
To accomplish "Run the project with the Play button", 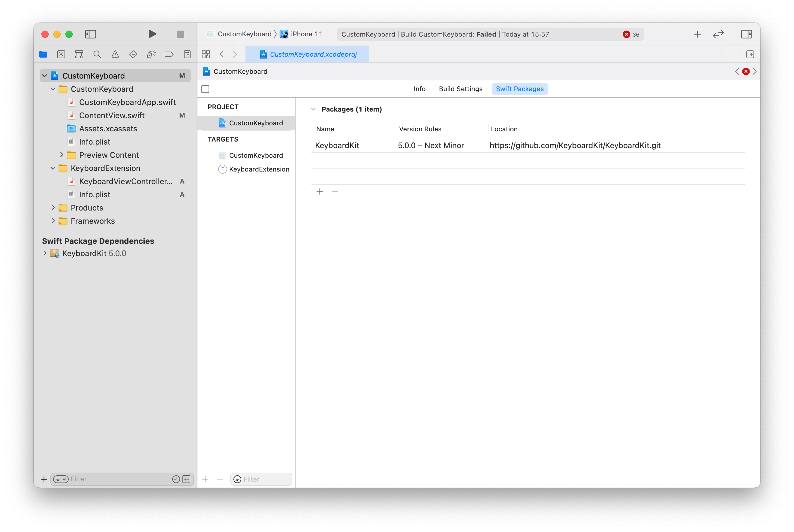I will tap(152, 34).
